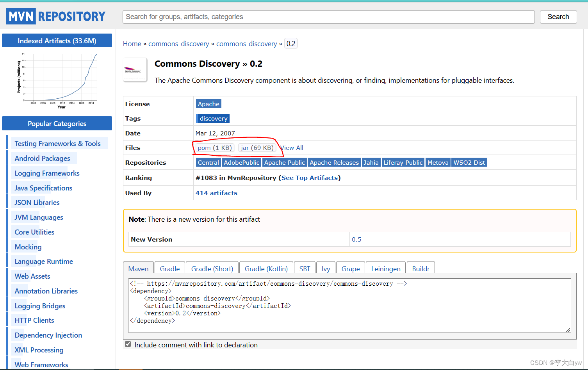Open Web Frameworks category

point(41,365)
